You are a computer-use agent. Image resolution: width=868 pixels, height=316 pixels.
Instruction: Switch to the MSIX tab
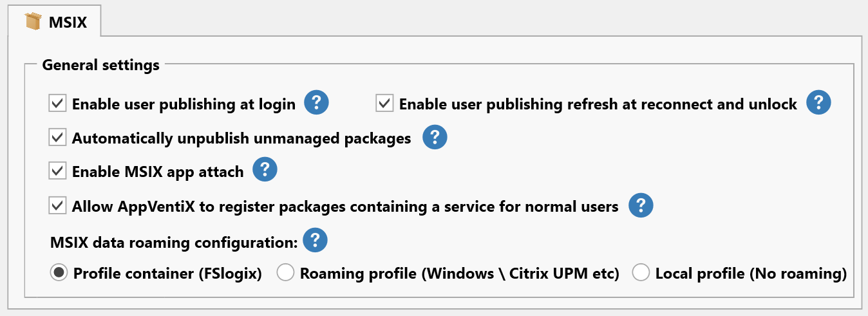coord(67,22)
